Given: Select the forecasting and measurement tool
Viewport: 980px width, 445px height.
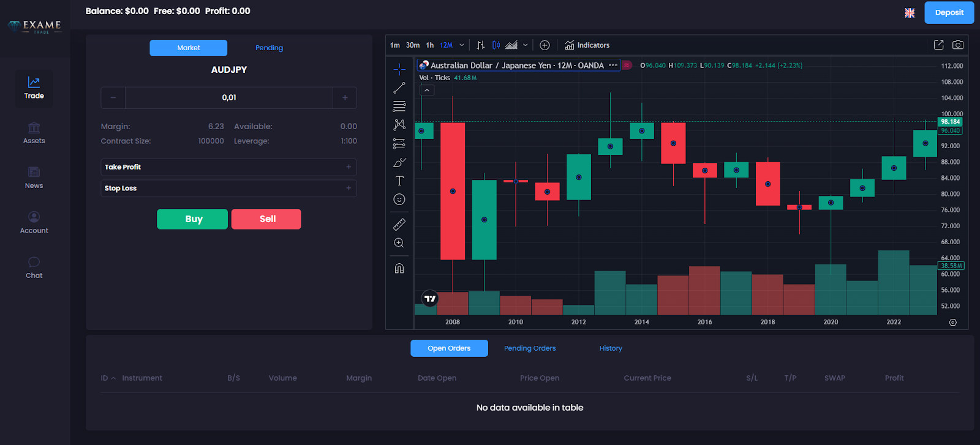Looking at the screenshot, I should click(399, 144).
